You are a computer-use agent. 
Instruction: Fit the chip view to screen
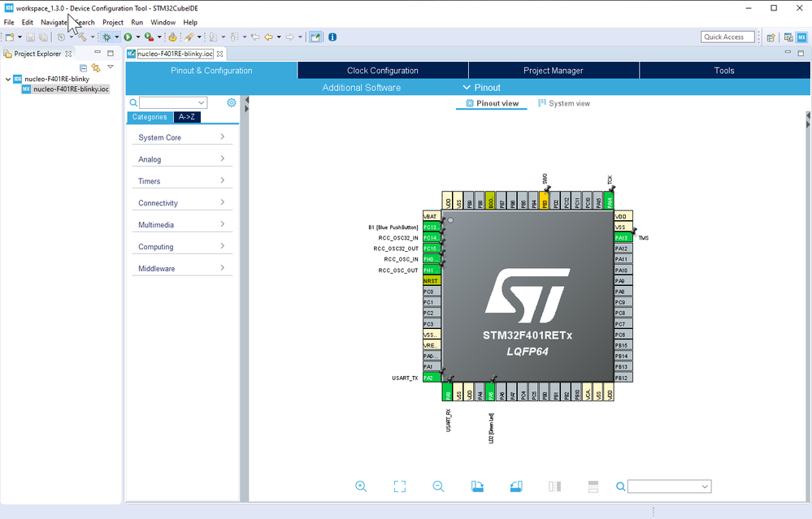coord(400,487)
